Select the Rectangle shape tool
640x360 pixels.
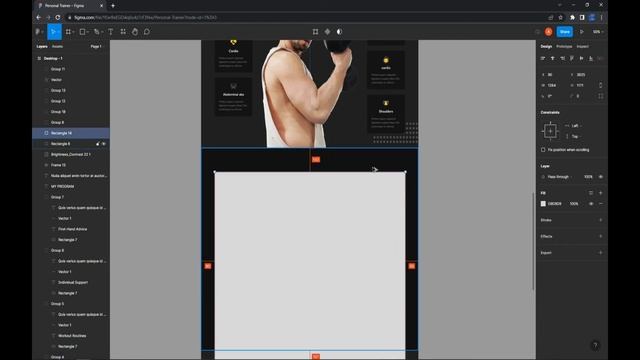(82, 31)
